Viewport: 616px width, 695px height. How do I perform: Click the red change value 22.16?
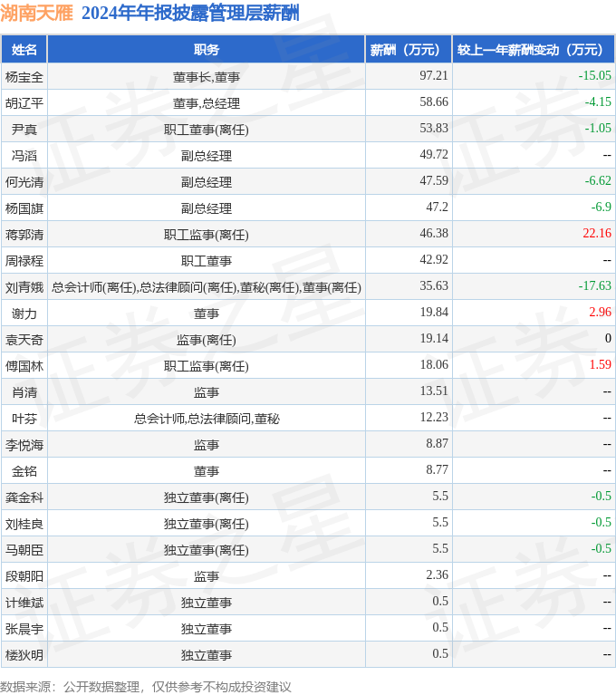pos(597,233)
